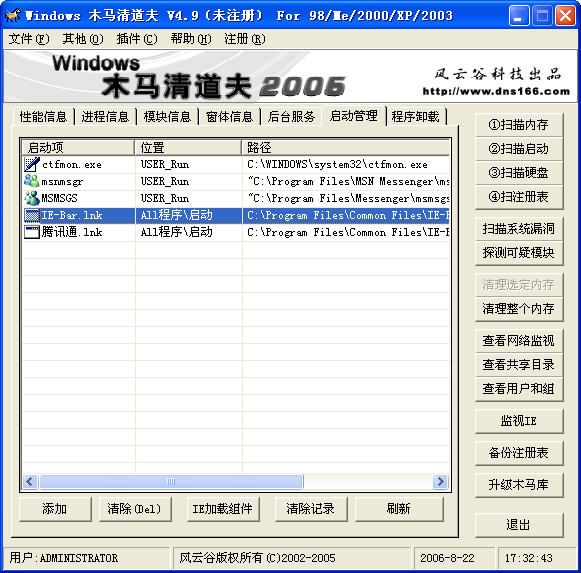Switch to the 后台服务 tab
The image size is (581, 573).
[292, 116]
